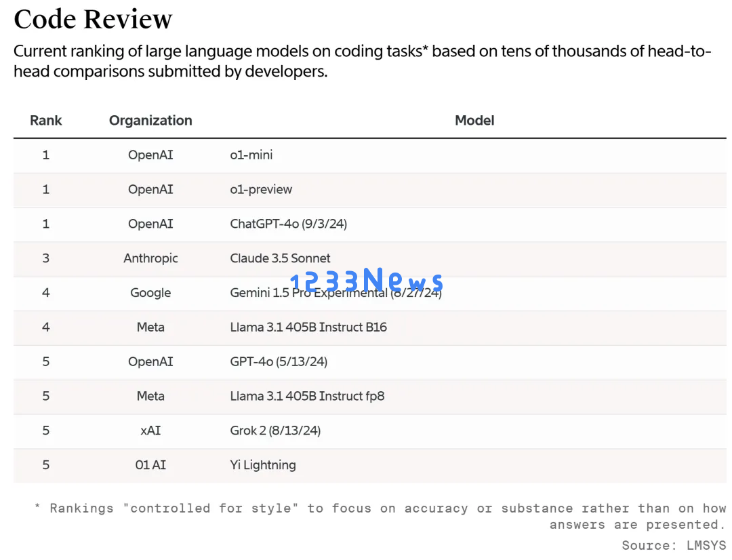This screenshot has width=732, height=560.
Task: Click "xAI" in the Grok 2 row
Action: [150, 431]
